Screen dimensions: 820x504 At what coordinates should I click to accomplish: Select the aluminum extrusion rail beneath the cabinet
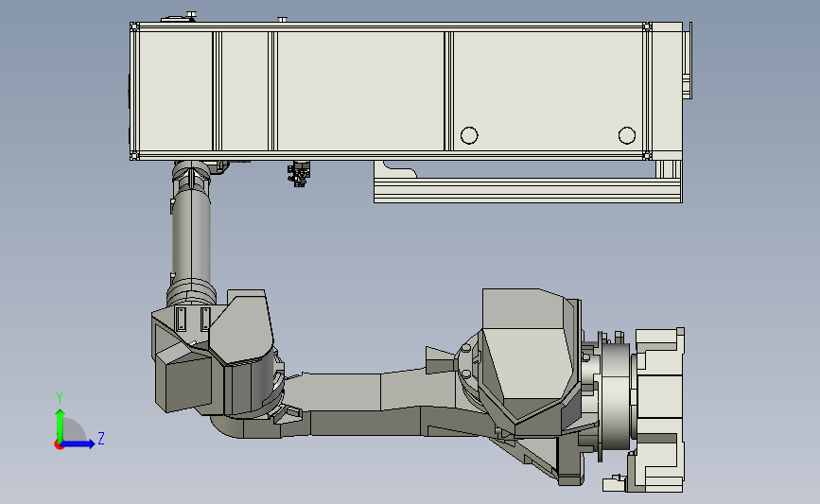coord(528,190)
